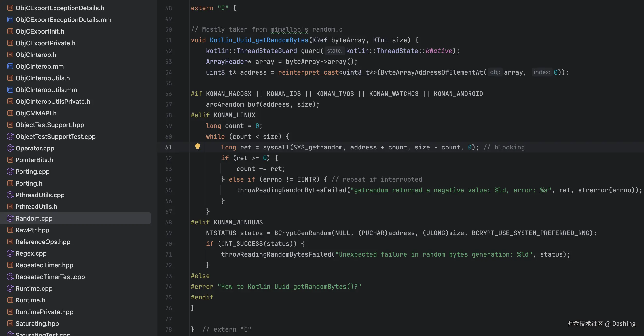Open RuntimePrivate.hpp in the file list
Screen dimensions: 644x336
click(x=44, y=312)
